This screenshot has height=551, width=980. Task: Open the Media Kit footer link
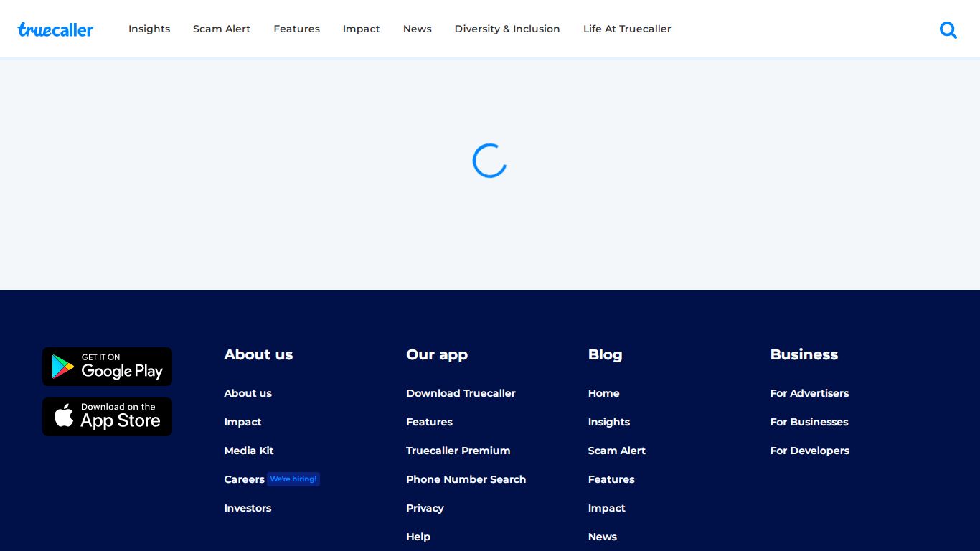point(249,451)
